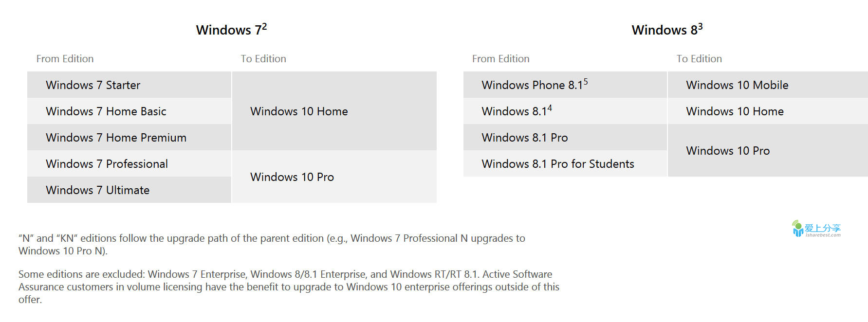Click the N and KN editions paragraph
This screenshot has width=868, height=322.
coord(272,245)
